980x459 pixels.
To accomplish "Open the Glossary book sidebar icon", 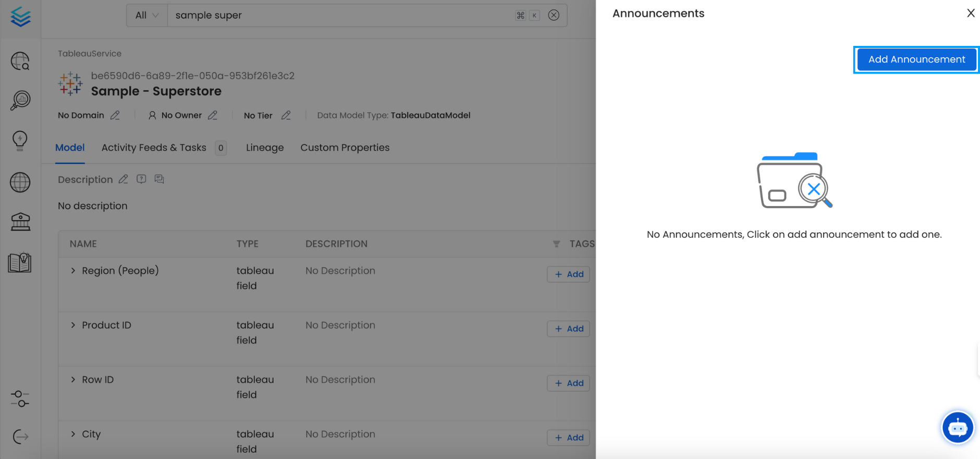I will (20, 262).
